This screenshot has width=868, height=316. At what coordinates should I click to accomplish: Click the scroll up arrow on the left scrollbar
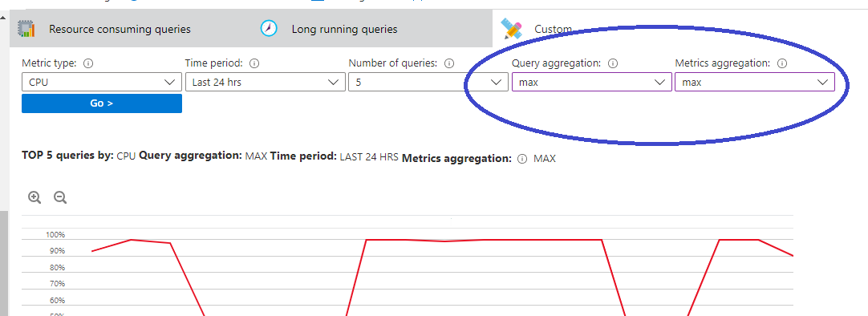pos(2,17)
